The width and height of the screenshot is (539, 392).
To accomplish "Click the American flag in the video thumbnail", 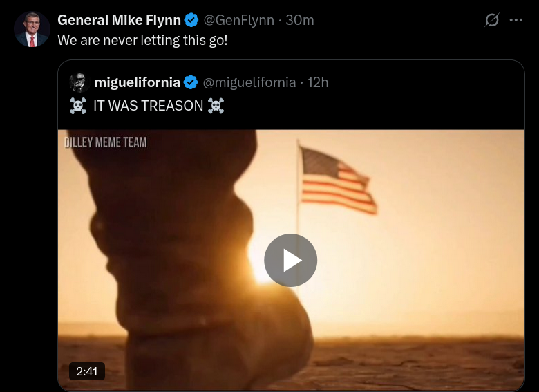I will [x=338, y=178].
